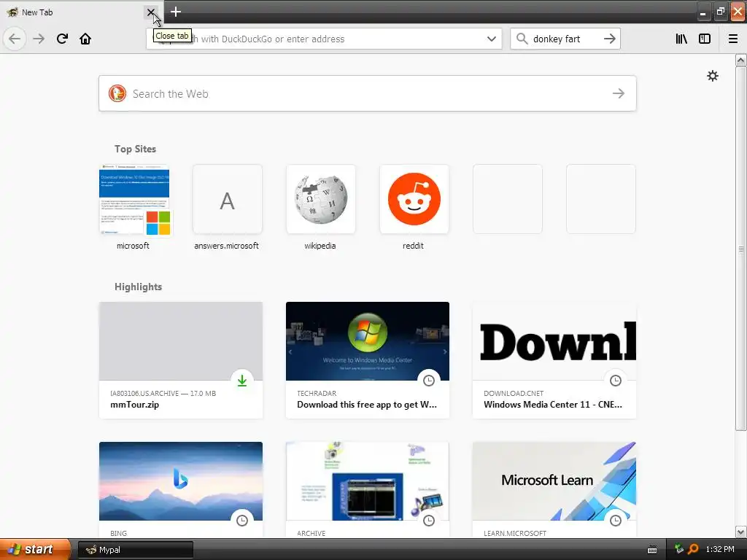Open new tab page settings gear
The height and width of the screenshot is (560, 747).
click(x=712, y=76)
